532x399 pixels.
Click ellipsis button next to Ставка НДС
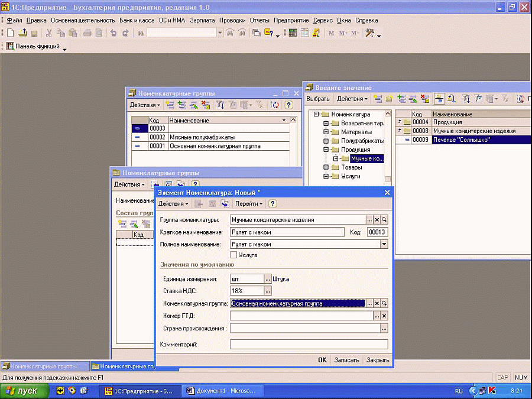268,291
